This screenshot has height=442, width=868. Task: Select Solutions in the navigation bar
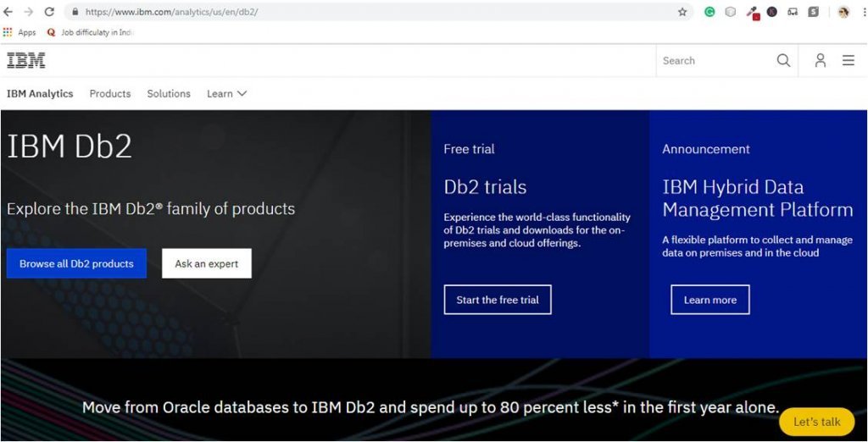click(169, 94)
